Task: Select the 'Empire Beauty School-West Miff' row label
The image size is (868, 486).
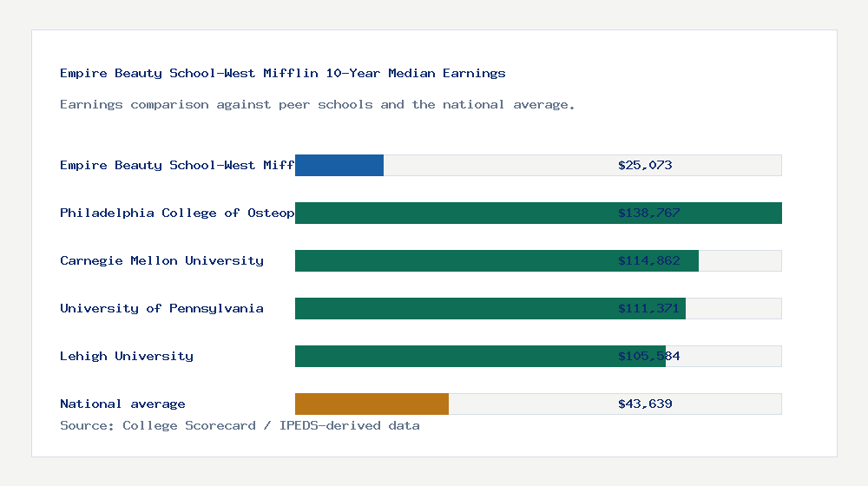Action: click(177, 165)
